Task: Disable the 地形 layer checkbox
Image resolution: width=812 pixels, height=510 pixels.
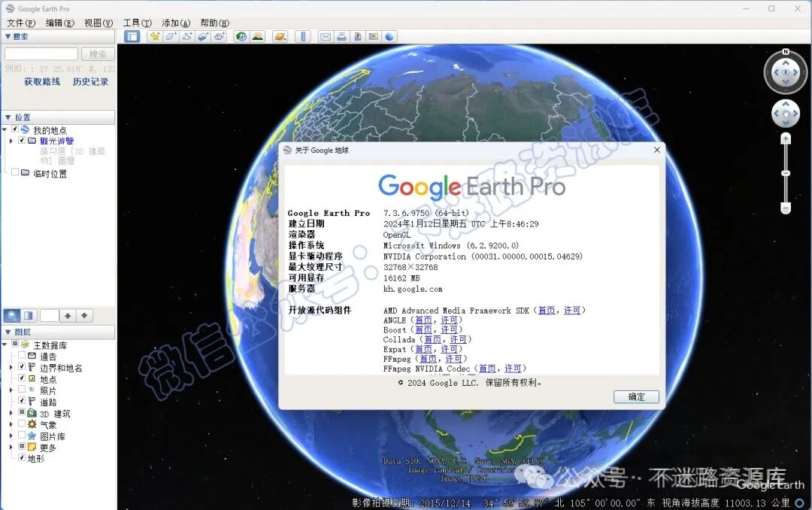Action: coord(22,457)
